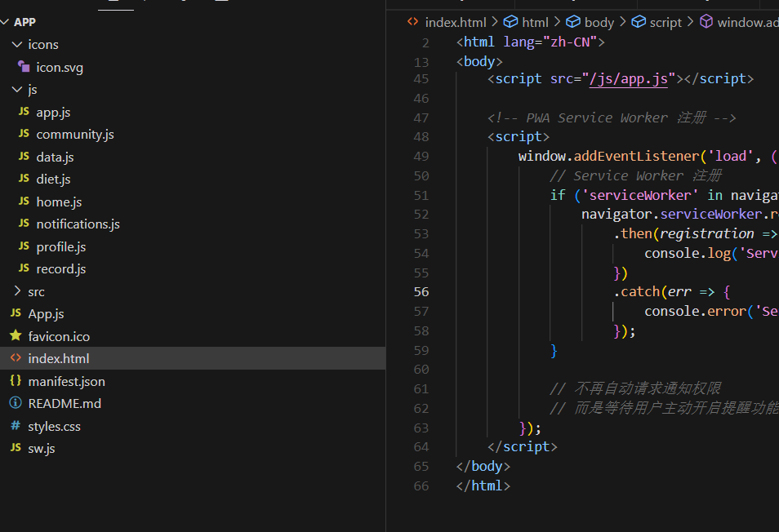
Task: Click index.html in the breadcrumb
Action: pyautogui.click(x=455, y=22)
